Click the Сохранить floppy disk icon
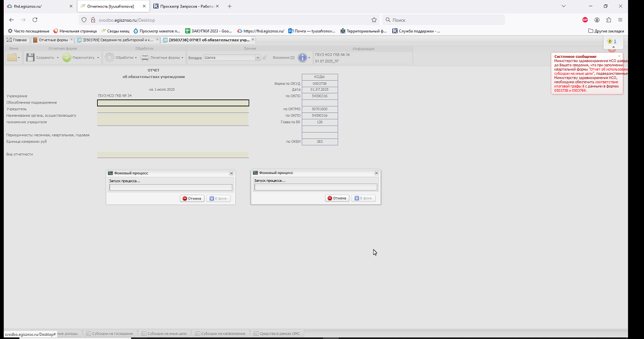This screenshot has height=339, width=644. click(30, 57)
